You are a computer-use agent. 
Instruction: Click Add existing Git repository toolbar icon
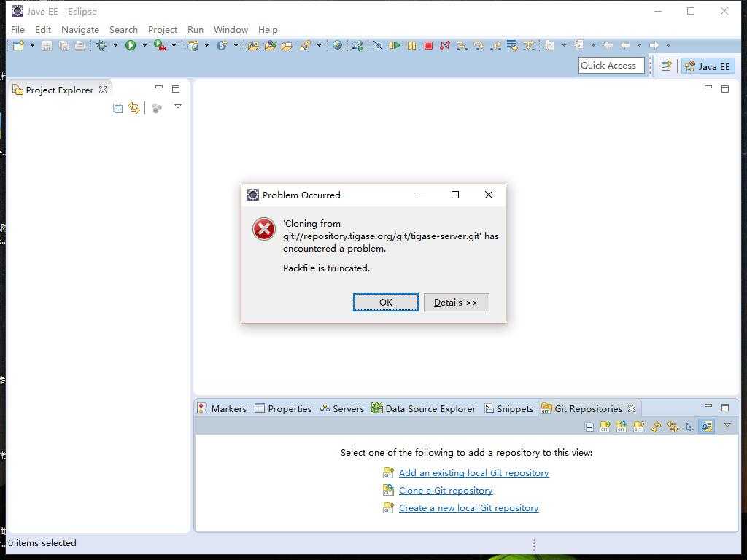605,427
